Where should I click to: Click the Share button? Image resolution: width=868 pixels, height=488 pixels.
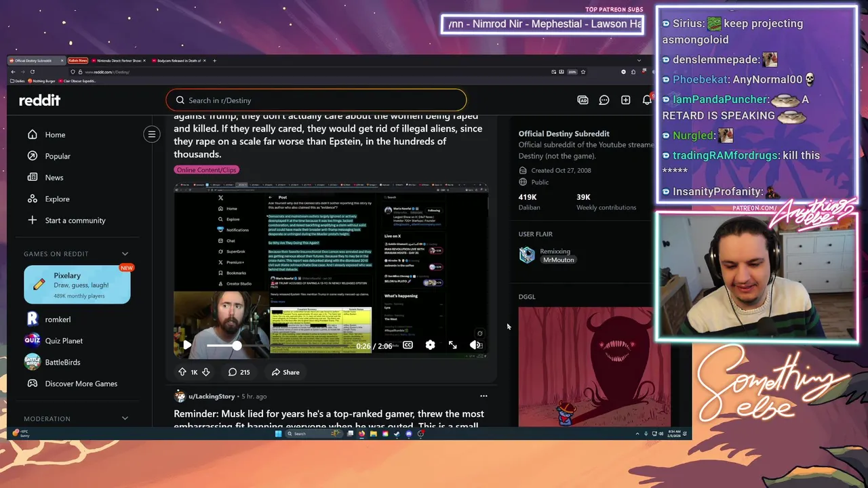[285, 372]
